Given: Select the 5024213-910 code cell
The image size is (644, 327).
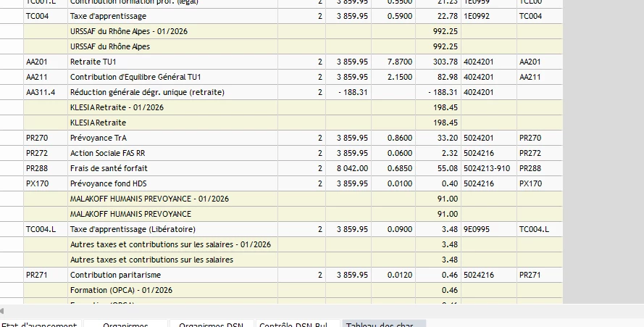Looking at the screenshot, I should 489,168.
